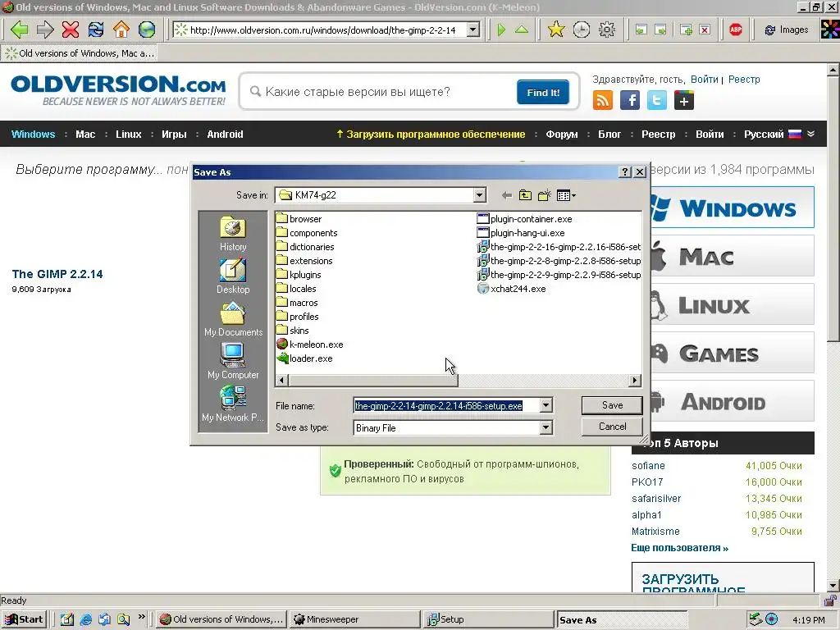Open the Форум nav menu item

[561, 134]
